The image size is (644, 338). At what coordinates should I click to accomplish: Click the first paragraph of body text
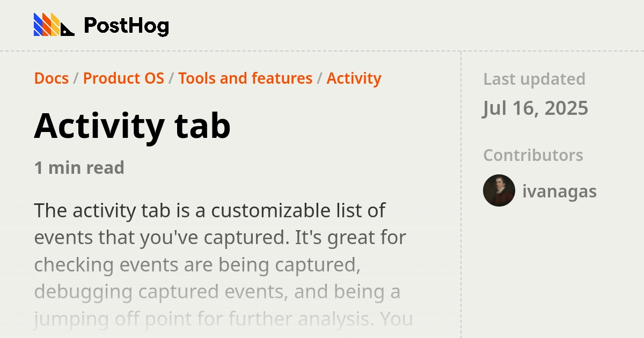tap(215, 236)
